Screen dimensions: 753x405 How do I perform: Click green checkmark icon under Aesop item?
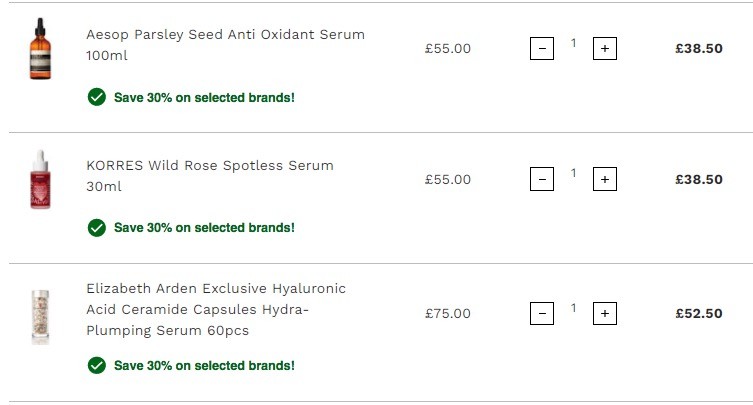(97, 97)
